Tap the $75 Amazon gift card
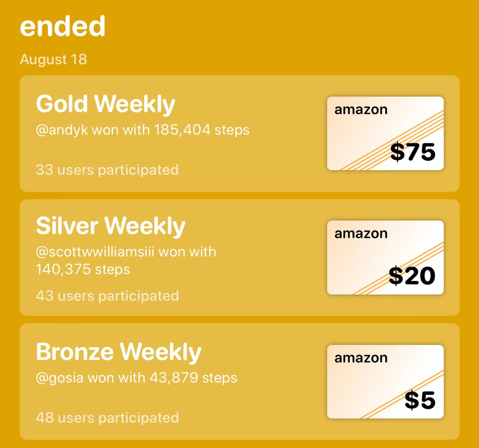Image resolution: width=479 pixels, height=448 pixels. pos(385,134)
